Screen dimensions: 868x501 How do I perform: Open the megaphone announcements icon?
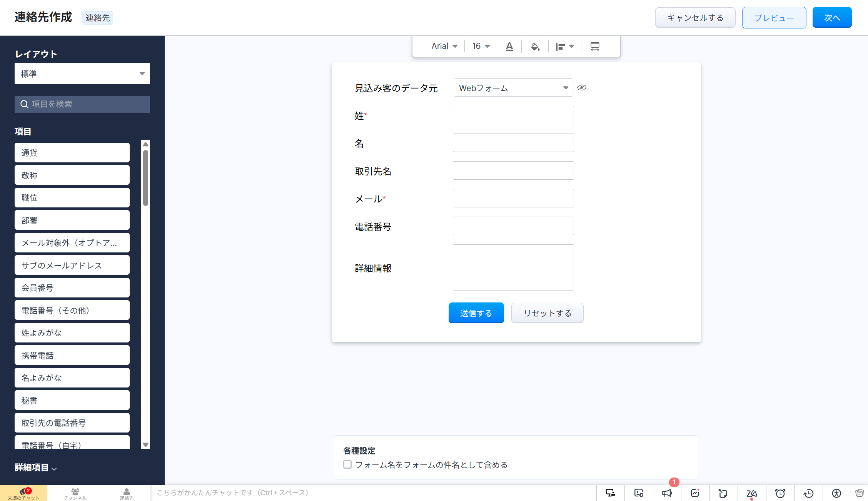coord(667,493)
